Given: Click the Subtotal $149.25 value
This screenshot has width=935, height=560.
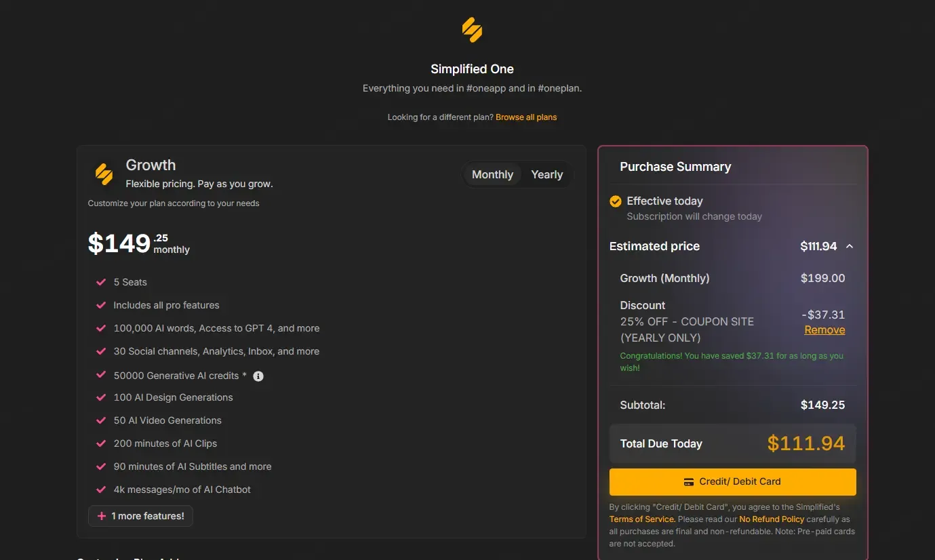Looking at the screenshot, I should 822,405.
